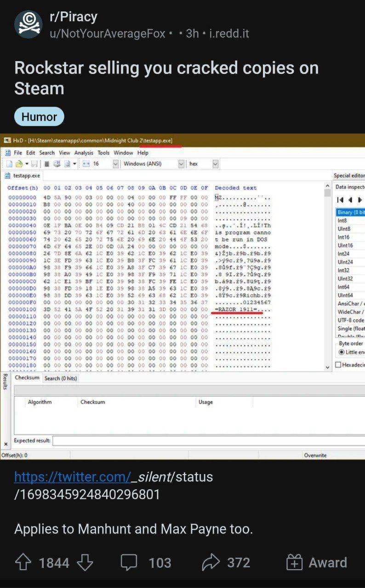
Task: Open the View menu in HxD
Action: tap(64, 153)
